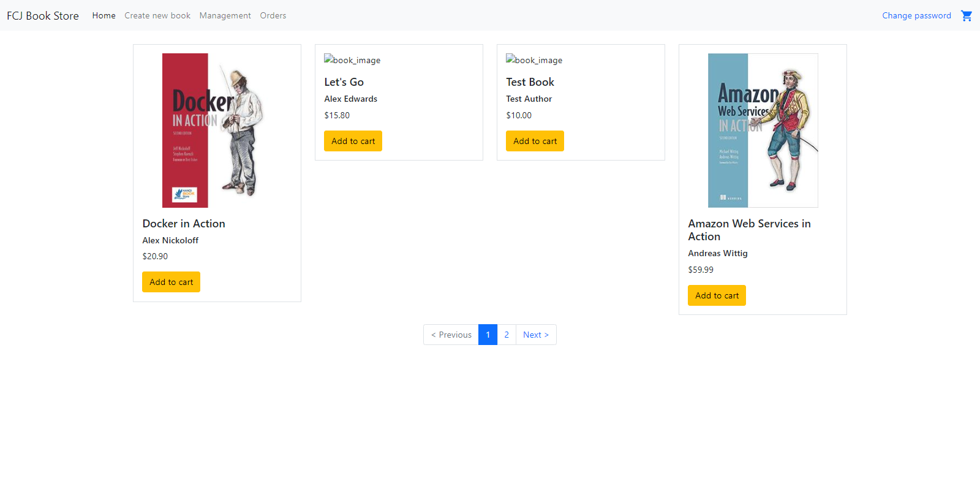The image size is (980, 497).
Task: Click the $59.99 price
Action: 701,270
